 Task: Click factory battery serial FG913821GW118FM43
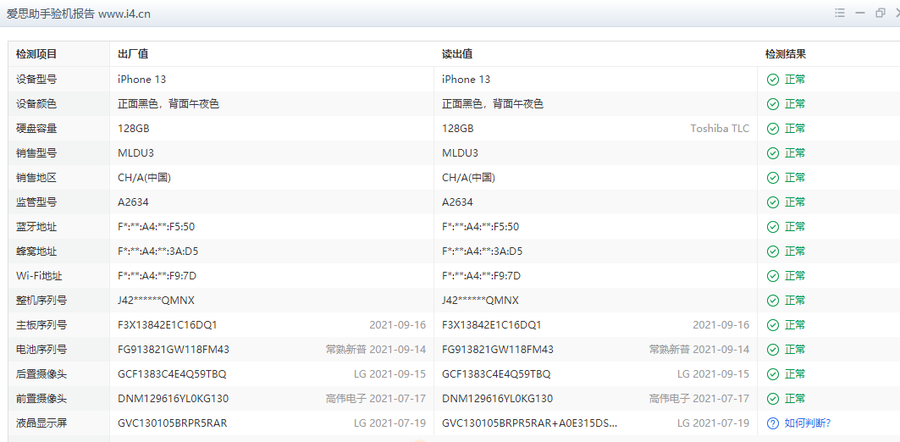coord(174,350)
